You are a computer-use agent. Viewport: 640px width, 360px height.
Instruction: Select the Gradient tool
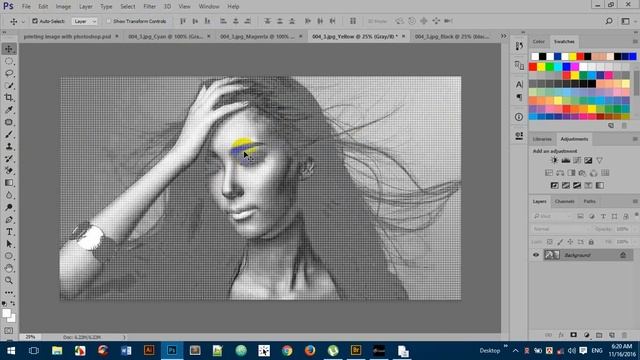tap(9, 183)
